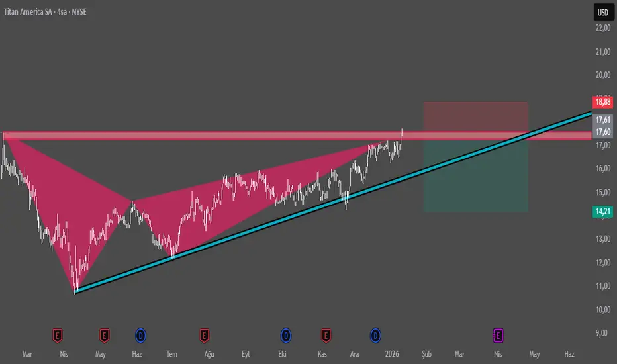617x364 pixels.
Task: Click the 21,00 price scale value
Action: tap(603, 52)
